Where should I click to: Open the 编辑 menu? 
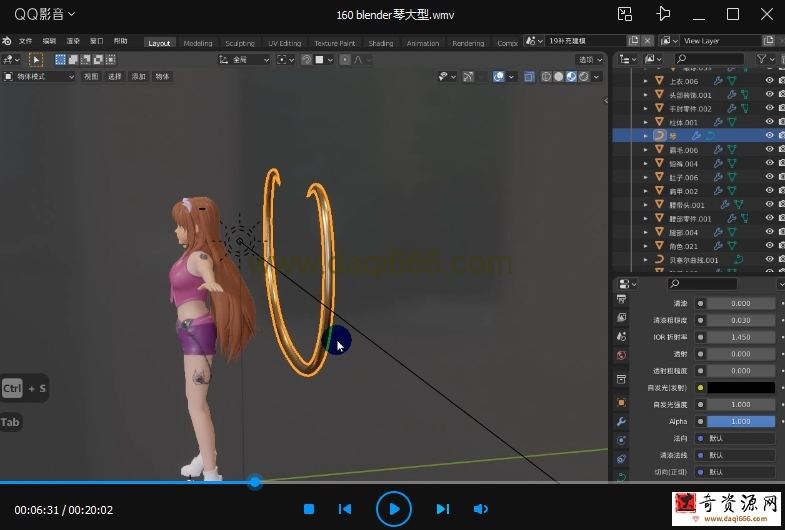pos(49,41)
